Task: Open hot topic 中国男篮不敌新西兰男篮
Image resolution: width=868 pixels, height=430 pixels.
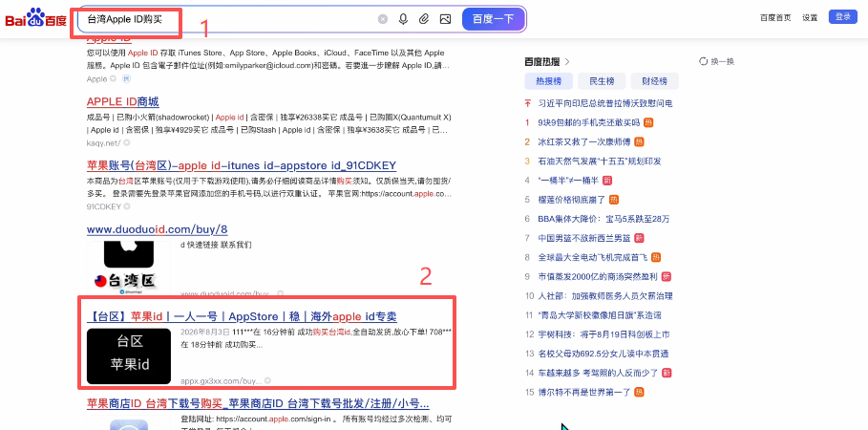Action: (584, 238)
